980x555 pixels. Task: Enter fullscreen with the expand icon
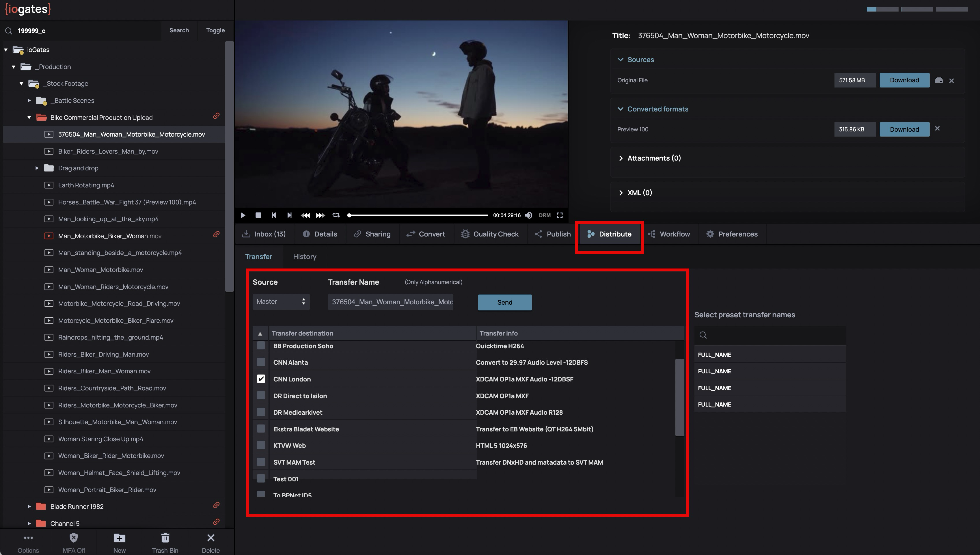[560, 215]
